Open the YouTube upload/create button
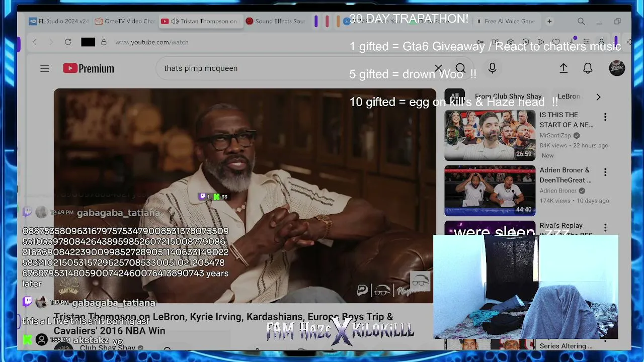Screen dimensions: 644x362 coord(563,68)
